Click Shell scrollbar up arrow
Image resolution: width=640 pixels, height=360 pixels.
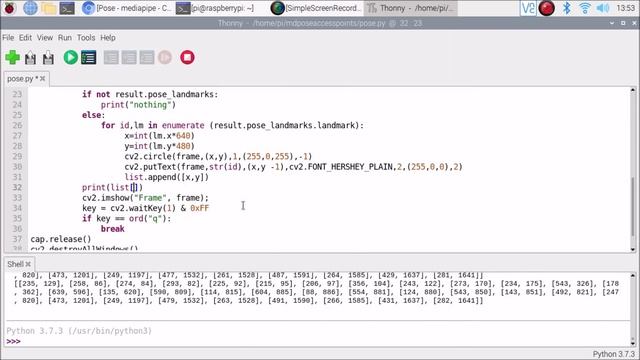pos(633,276)
